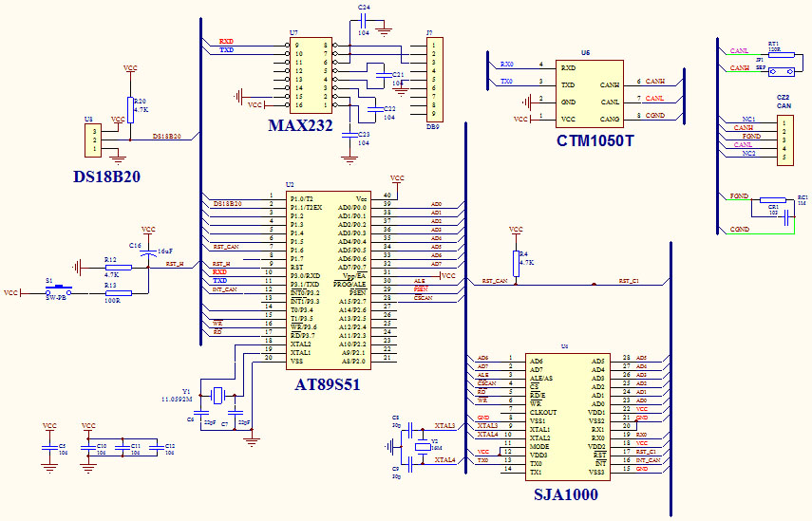Screen dimensions: 812x521
Task: Click the CLKOUT pin label on SJA1000
Action: pos(543,413)
